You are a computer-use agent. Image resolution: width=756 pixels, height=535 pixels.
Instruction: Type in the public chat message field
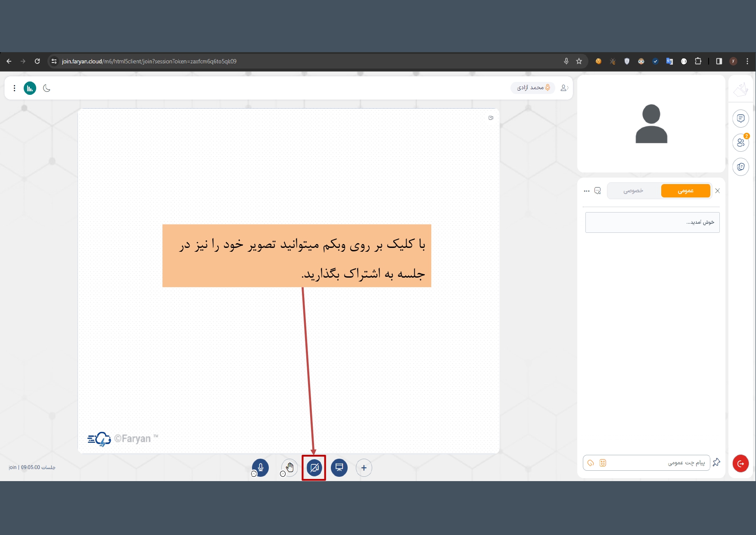pyautogui.click(x=655, y=463)
